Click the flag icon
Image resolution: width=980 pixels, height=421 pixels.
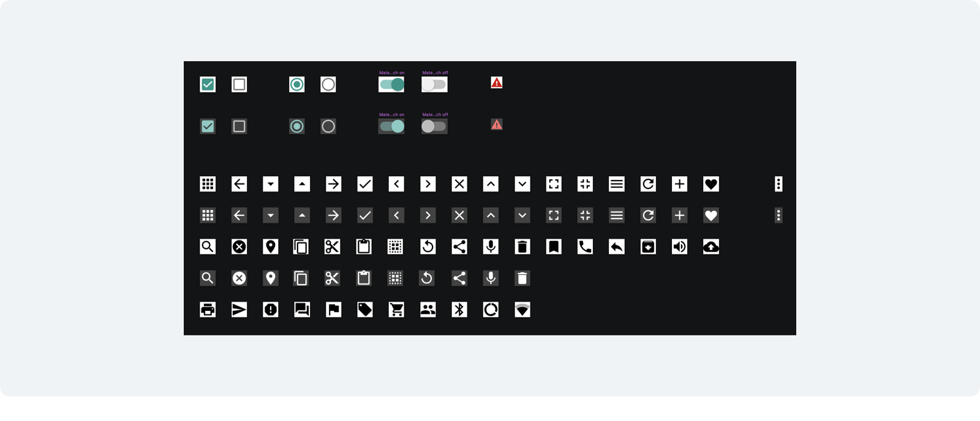333,310
